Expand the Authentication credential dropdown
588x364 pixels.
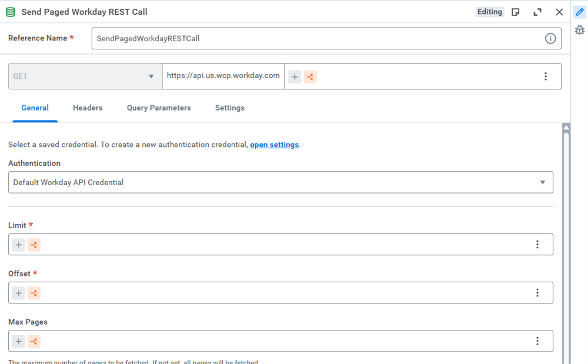tap(280, 182)
